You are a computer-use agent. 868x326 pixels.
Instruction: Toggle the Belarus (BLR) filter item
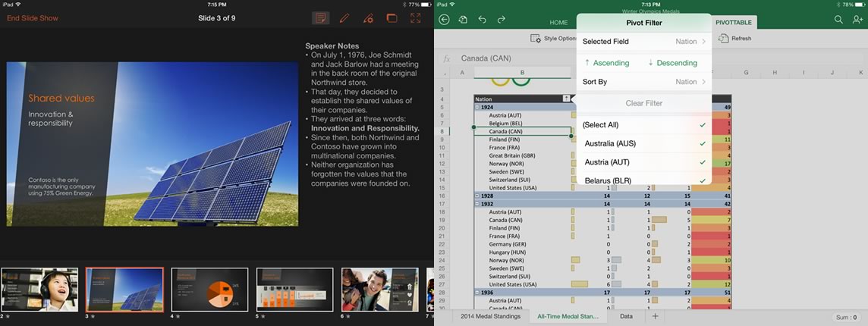click(644, 180)
